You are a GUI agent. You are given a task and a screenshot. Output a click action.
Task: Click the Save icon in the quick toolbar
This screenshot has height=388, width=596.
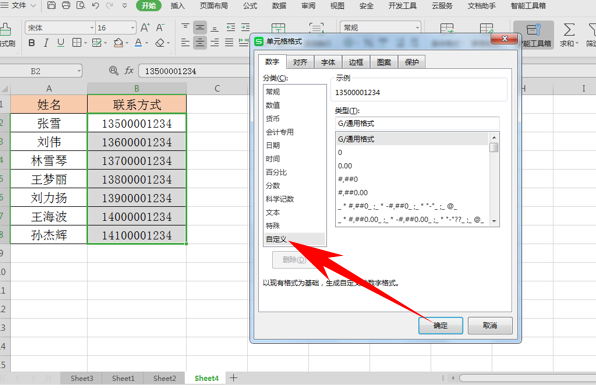coord(51,5)
